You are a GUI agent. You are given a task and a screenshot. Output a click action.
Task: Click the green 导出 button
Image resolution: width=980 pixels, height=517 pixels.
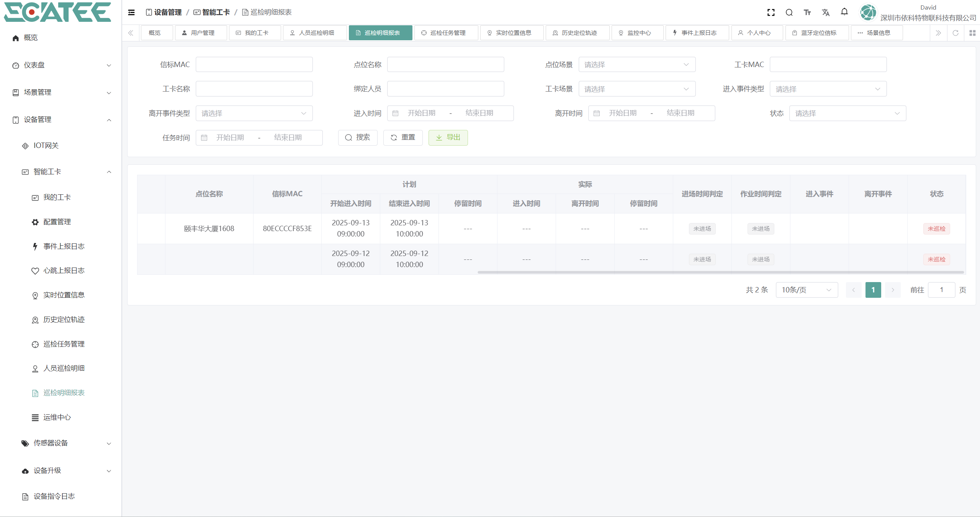448,138
